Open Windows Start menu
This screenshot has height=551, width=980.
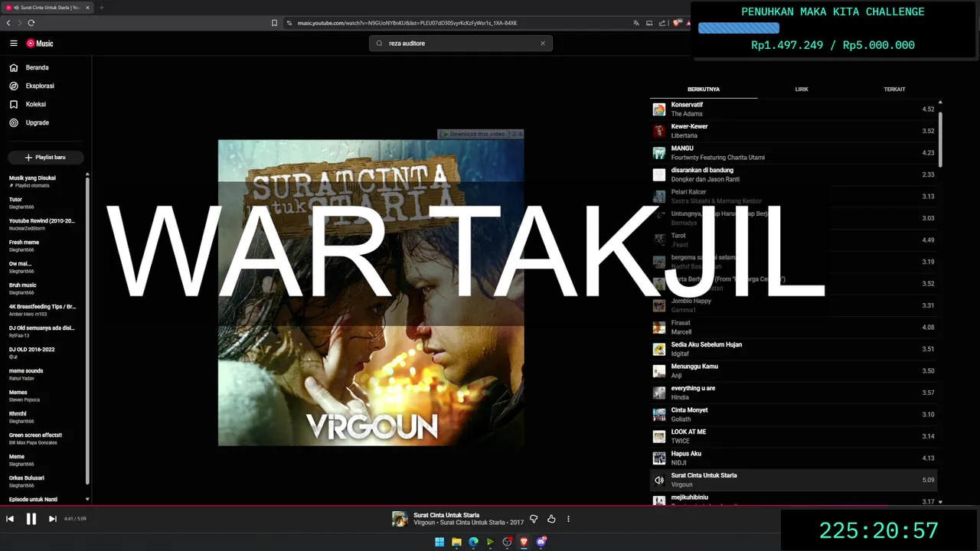coord(439,542)
